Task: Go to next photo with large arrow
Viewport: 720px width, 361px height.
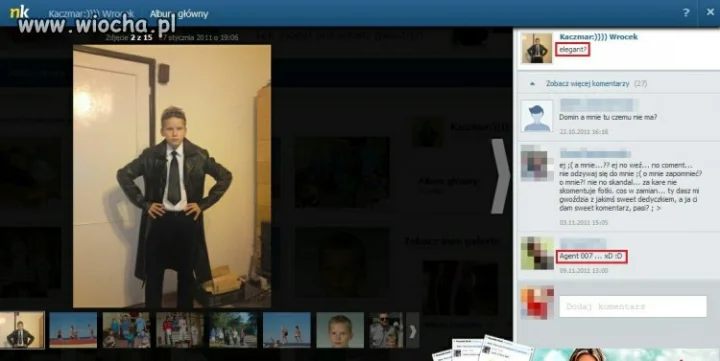Action: [x=501, y=176]
